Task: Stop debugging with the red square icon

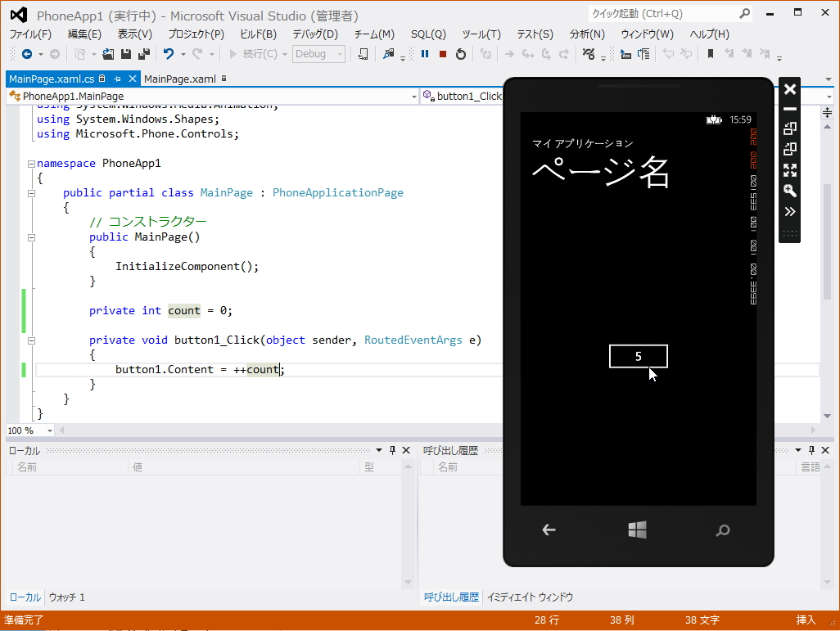Action: (x=443, y=54)
